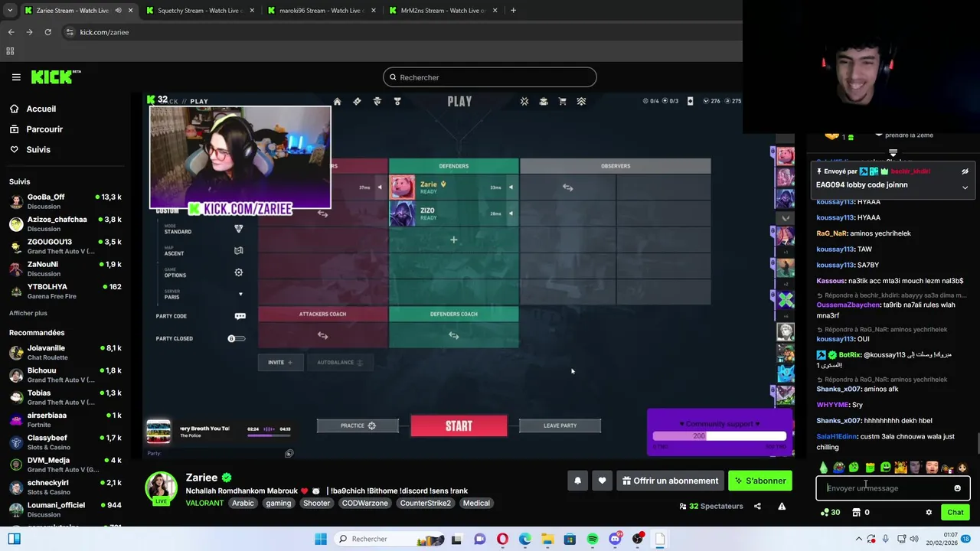980x551 pixels.
Task: Click the share stream icon
Action: (757, 506)
